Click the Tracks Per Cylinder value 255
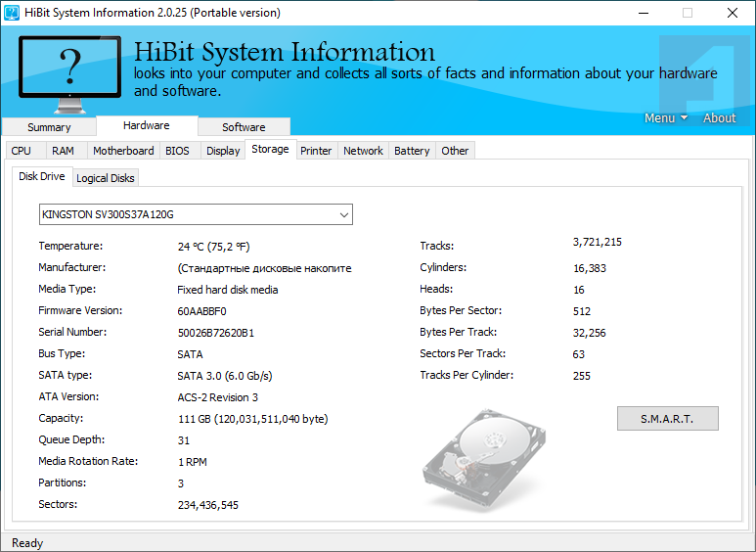The height and width of the screenshot is (552, 756). click(x=582, y=376)
